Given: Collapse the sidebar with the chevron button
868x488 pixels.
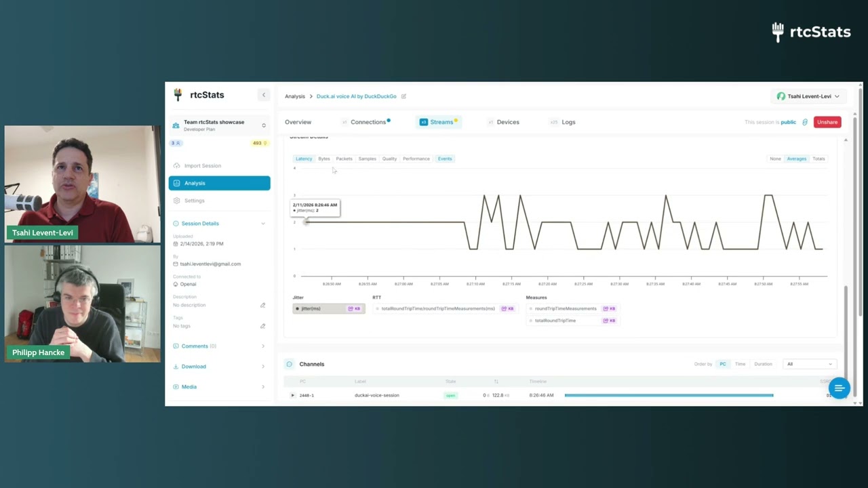Looking at the screenshot, I should (x=264, y=95).
